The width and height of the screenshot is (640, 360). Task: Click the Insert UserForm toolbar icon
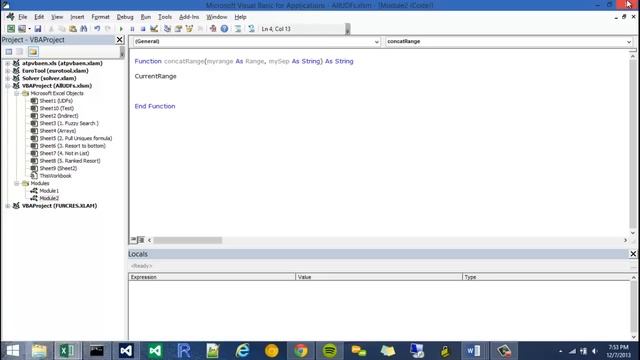[22, 29]
